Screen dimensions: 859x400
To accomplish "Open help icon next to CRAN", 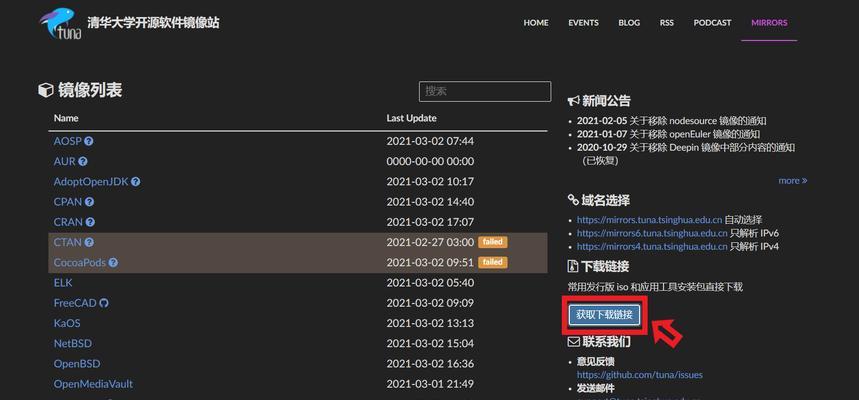I will coord(90,222).
